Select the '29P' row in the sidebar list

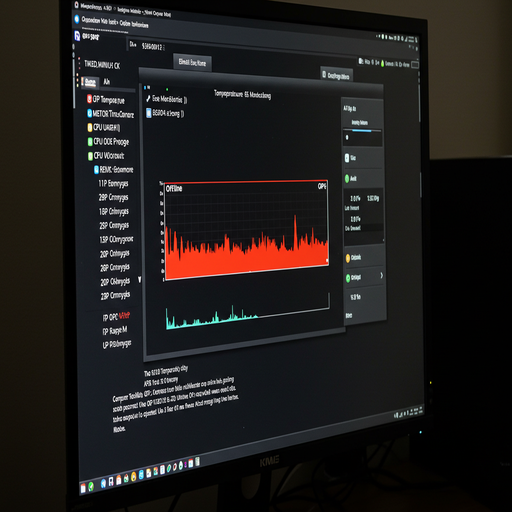[113, 198]
